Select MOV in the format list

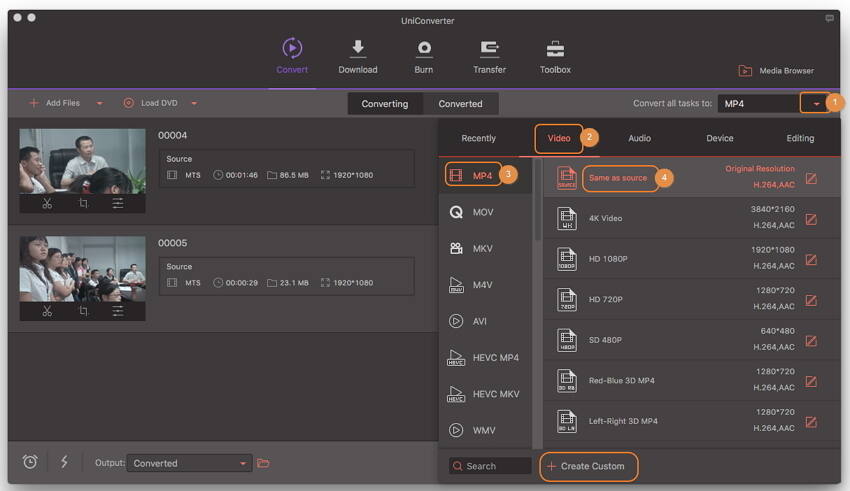pyautogui.click(x=485, y=212)
